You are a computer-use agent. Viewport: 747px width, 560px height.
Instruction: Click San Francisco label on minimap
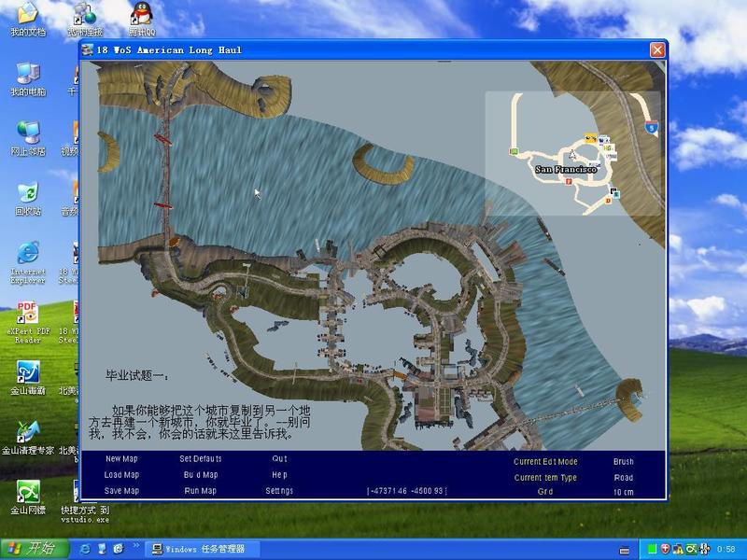[x=566, y=169]
